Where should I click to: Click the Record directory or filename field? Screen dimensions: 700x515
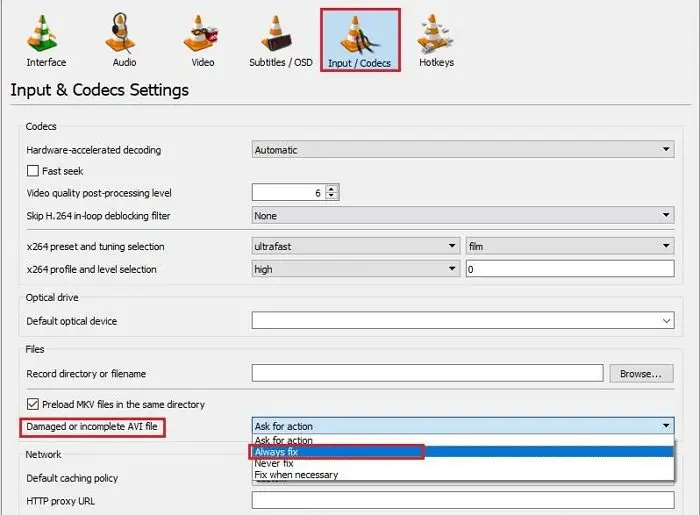pyautogui.click(x=427, y=373)
